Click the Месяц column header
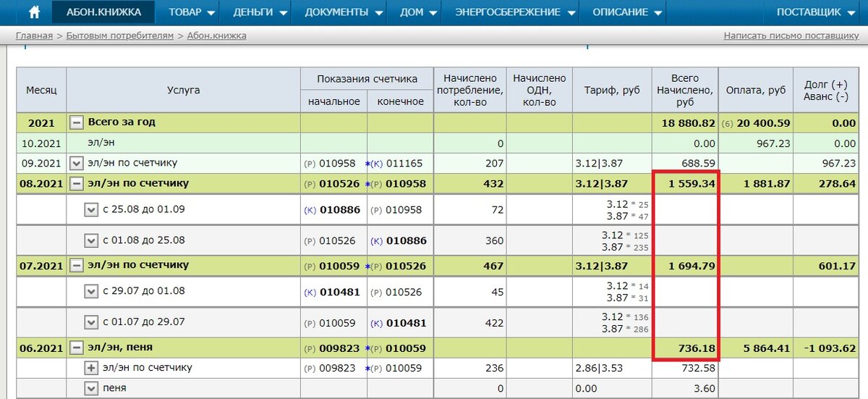 (x=41, y=91)
